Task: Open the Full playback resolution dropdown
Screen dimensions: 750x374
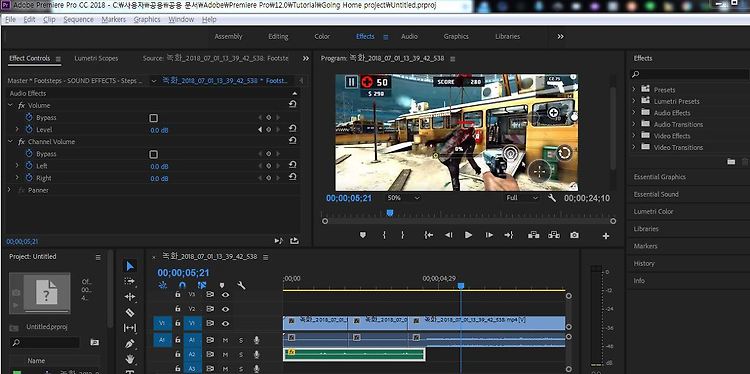Action: (x=522, y=198)
